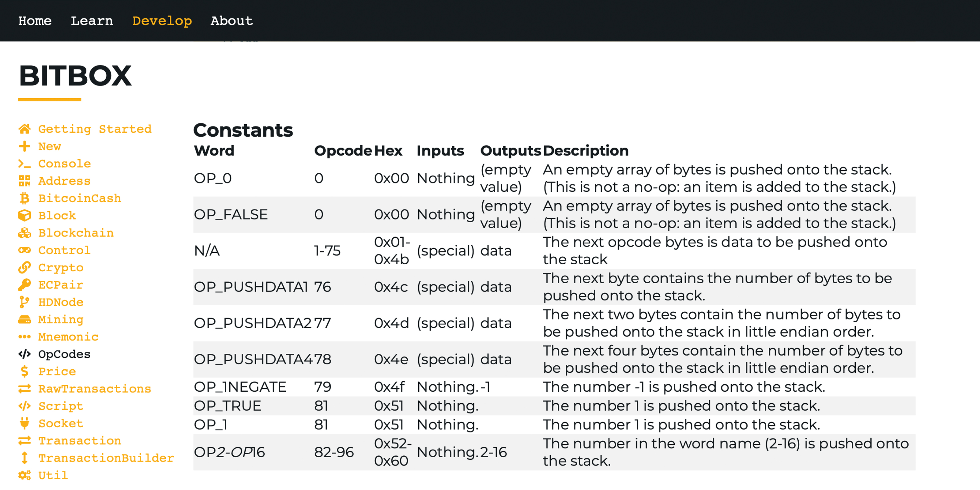Click the OP_PUSHDATA1 table cell

251,287
